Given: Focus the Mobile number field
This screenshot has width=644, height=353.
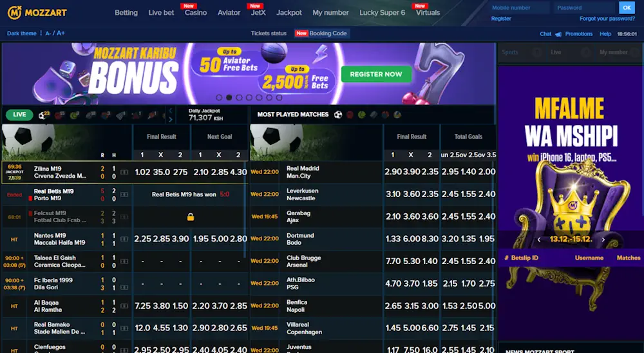Looking at the screenshot, I should [x=519, y=8].
